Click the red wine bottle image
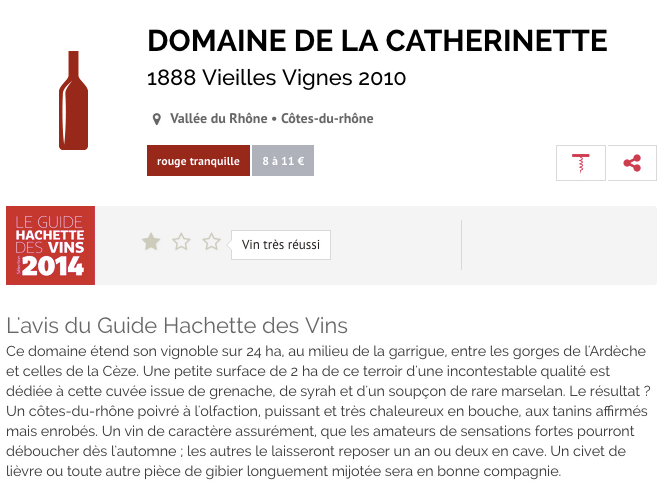Screen dimensions: 664x488 [73, 100]
